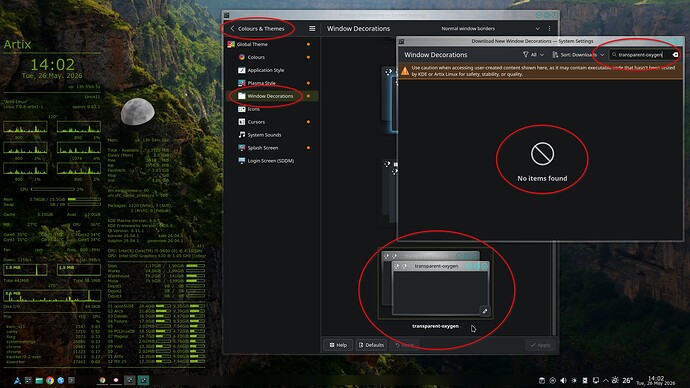Open the Icons settings page
This screenshot has width=690, height=388.
tap(272, 109)
